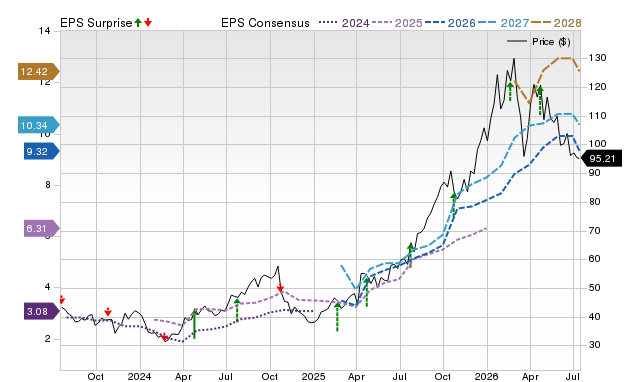Screen dimensions: 640x382
Task: Click the 40 price axis label
Action: tap(594, 317)
